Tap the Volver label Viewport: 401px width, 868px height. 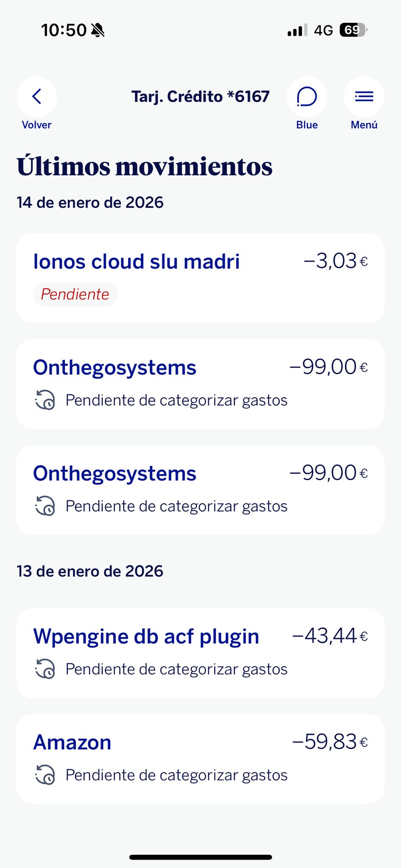(x=36, y=125)
